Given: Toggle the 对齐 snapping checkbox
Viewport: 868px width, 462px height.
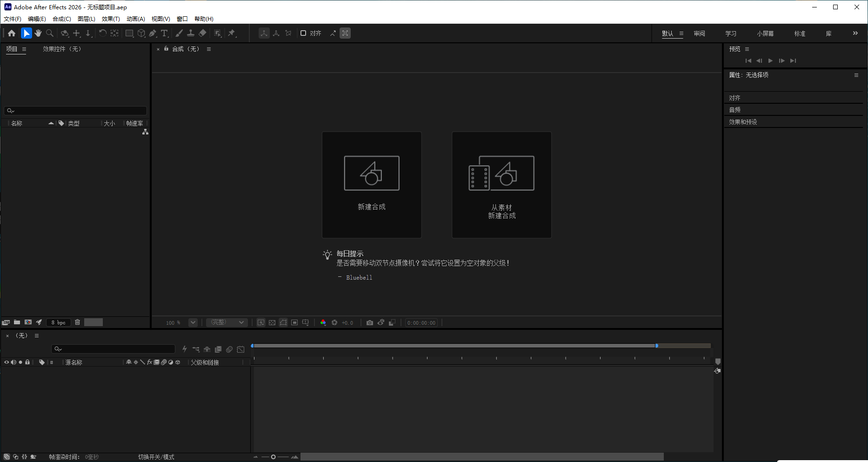Looking at the screenshot, I should pos(303,33).
